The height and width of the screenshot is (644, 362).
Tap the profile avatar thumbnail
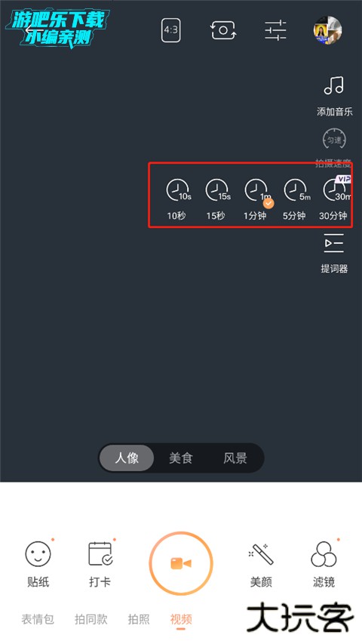coord(327,30)
